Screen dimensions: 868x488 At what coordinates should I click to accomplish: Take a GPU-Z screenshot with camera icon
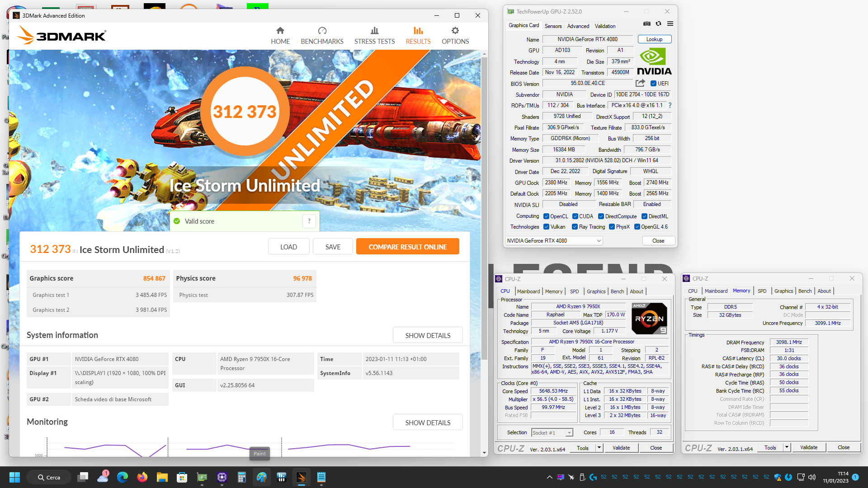click(x=647, y=24)
